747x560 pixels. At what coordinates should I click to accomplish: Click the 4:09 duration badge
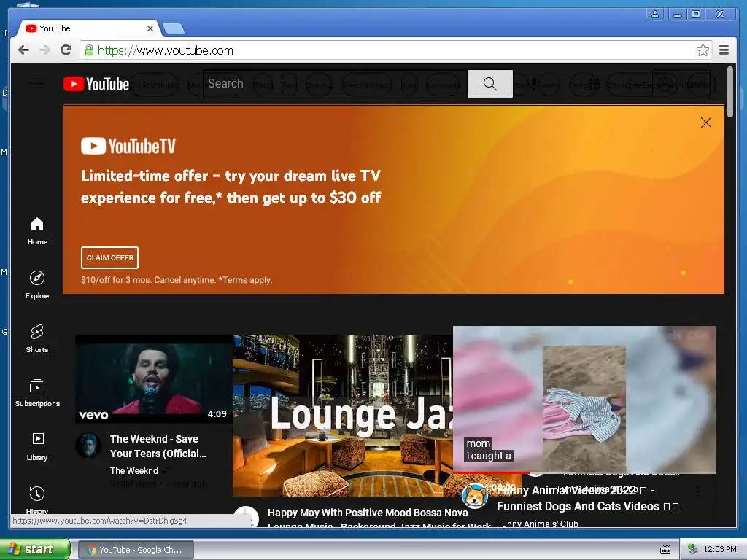pos(217,414)
